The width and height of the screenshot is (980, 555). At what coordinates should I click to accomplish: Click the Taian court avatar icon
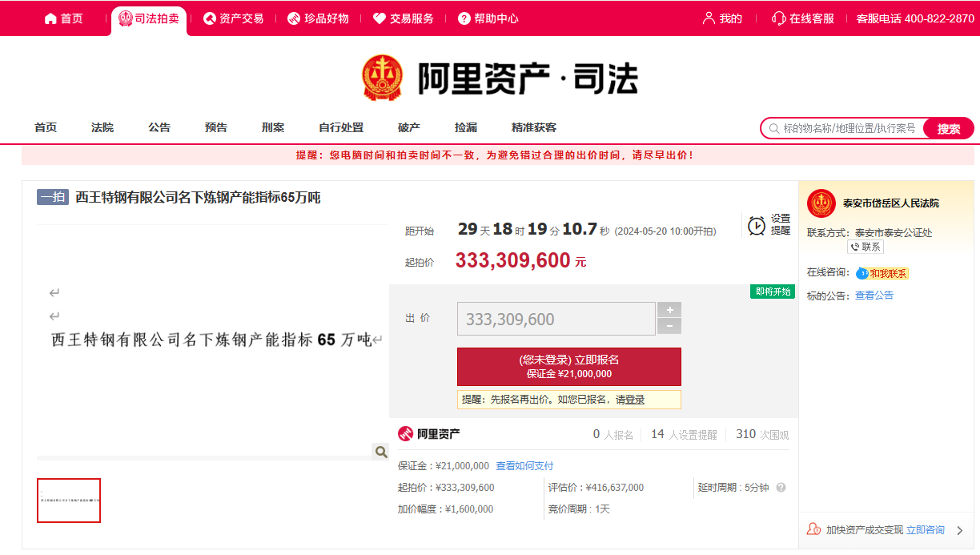click(x=821, y=203)
